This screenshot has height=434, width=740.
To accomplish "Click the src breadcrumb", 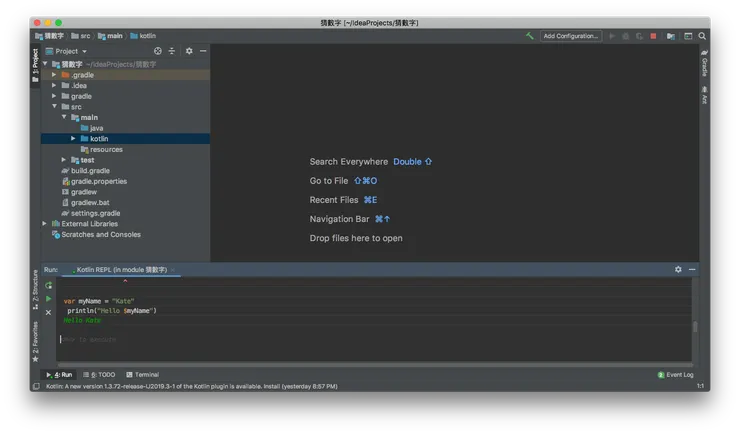I will point(81,36).
